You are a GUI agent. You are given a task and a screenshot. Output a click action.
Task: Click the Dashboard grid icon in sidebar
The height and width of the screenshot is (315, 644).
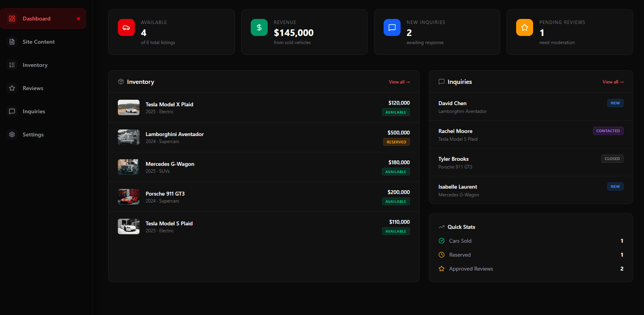coord(12,19)
